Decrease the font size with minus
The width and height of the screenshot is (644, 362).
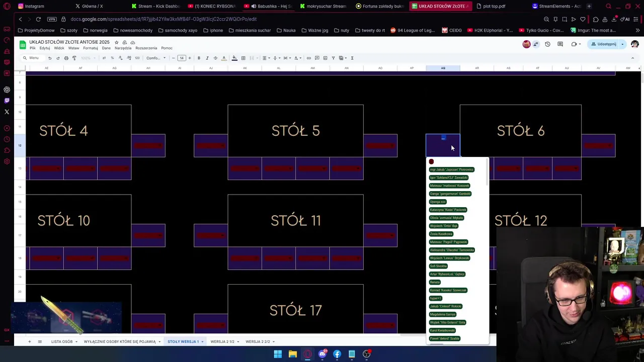tap(174, 58)
